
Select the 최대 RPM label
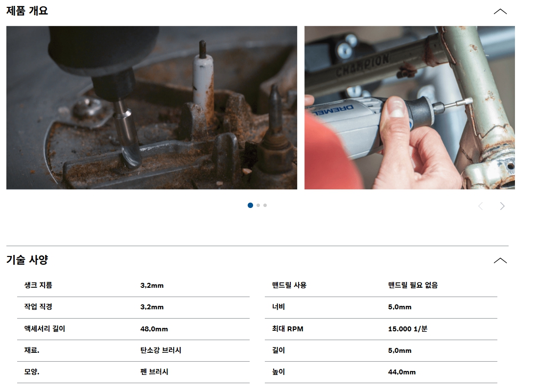tap(288, 329)
